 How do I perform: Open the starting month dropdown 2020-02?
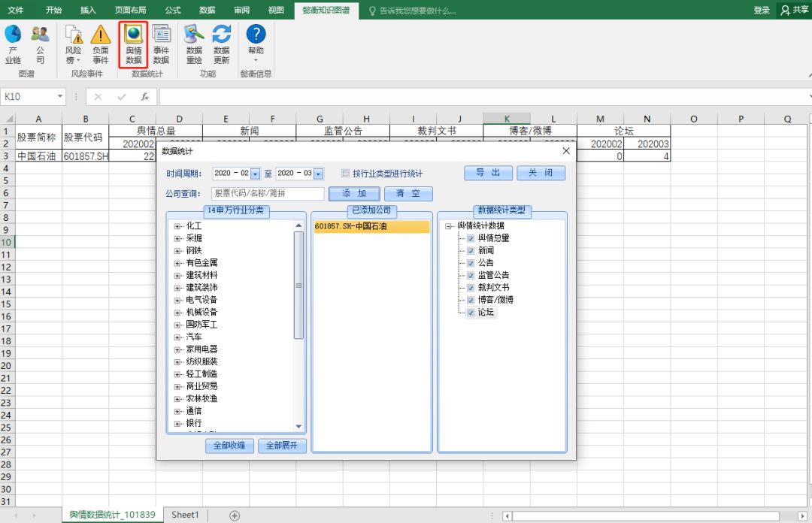coord(254,172)
